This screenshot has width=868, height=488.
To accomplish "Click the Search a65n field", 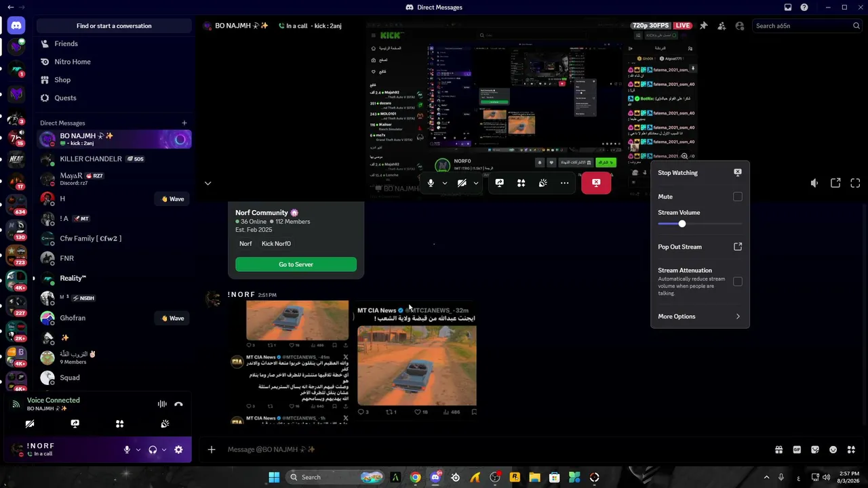I will [x=807, y=26].
